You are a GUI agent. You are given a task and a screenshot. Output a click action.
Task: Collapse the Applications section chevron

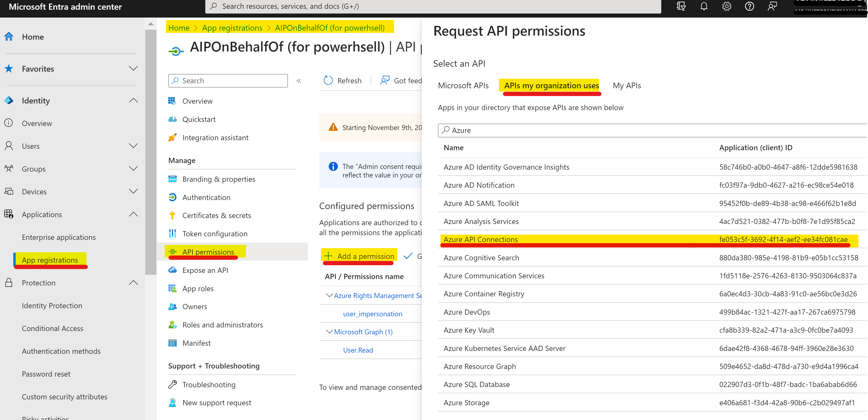click(133, 214)
